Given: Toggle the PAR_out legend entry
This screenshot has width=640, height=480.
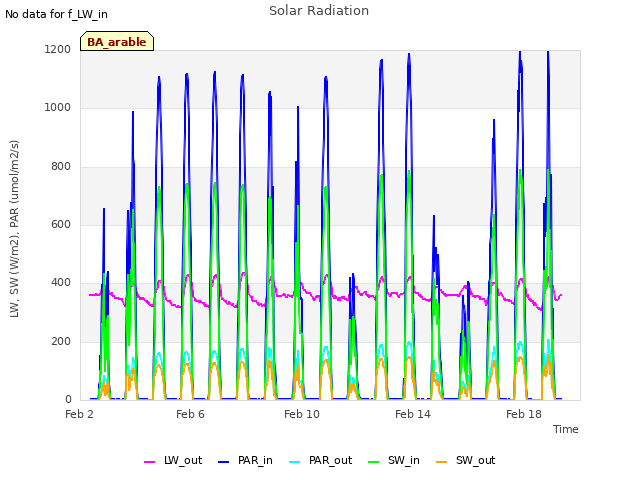Looking at the screenshot, I should tap(321, 460).
